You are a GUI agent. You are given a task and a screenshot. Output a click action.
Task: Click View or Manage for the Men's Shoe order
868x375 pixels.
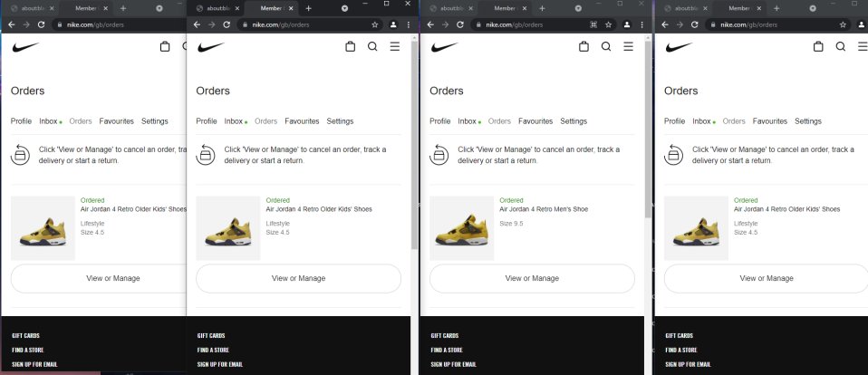[x=532, y=278]
